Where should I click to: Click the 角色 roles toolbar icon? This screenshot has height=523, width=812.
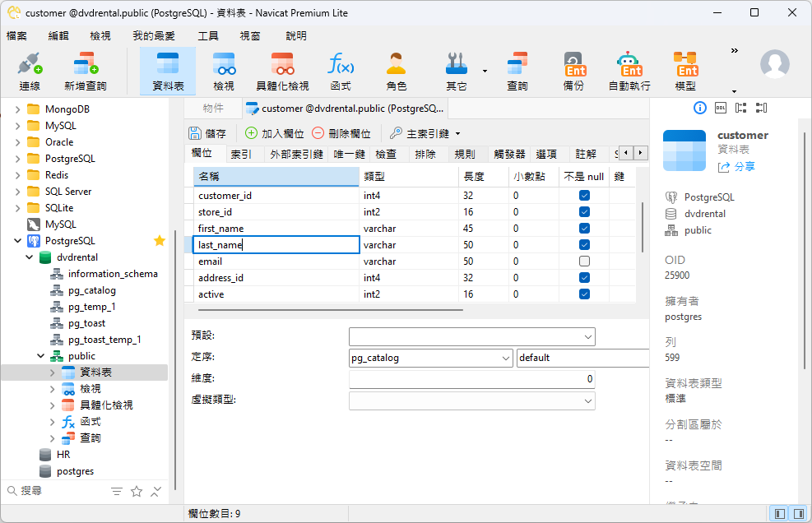397,72
